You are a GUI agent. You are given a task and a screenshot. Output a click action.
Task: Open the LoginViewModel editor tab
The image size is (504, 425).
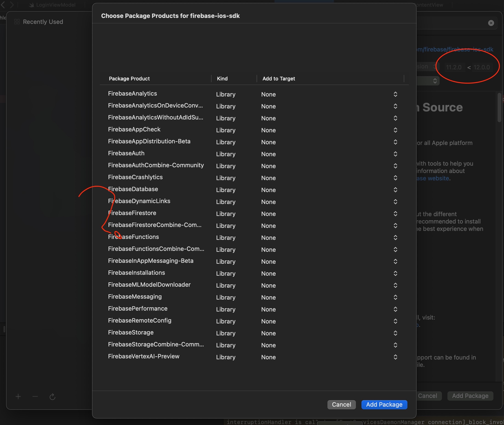pos(52,5)
